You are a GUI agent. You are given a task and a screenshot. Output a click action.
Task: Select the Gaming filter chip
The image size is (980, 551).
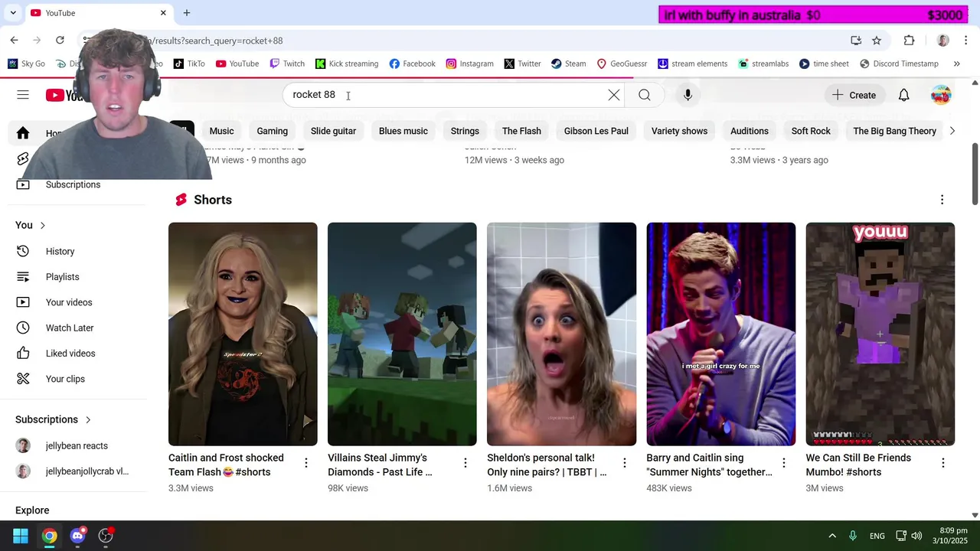click(273, 131)
